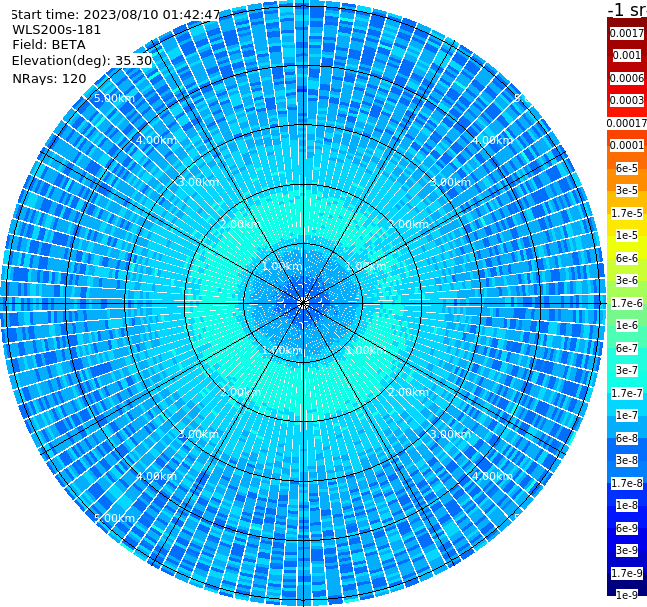Screen dimensions: 647x607
Task: Click the 0.0003 colorbar value
Action: tap(627, 100)
